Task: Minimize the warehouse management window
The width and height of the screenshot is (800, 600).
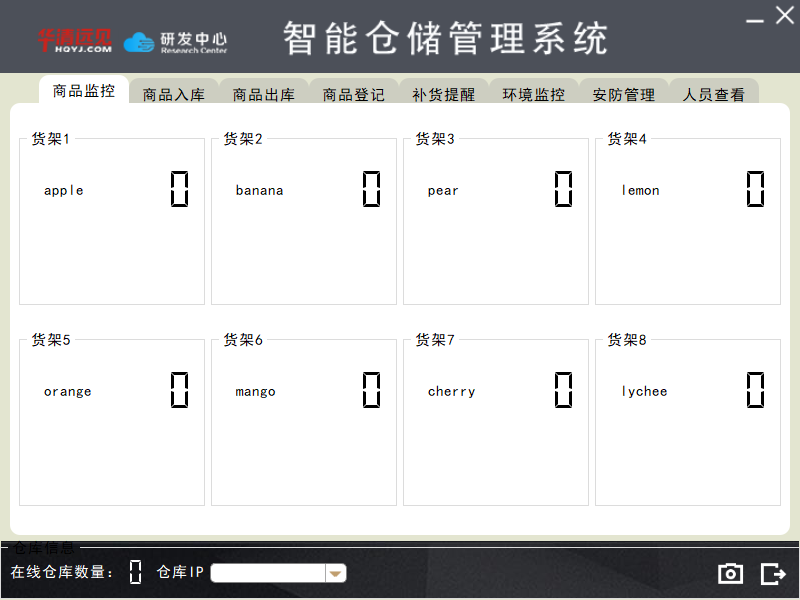Action: [x=755, y=19]
